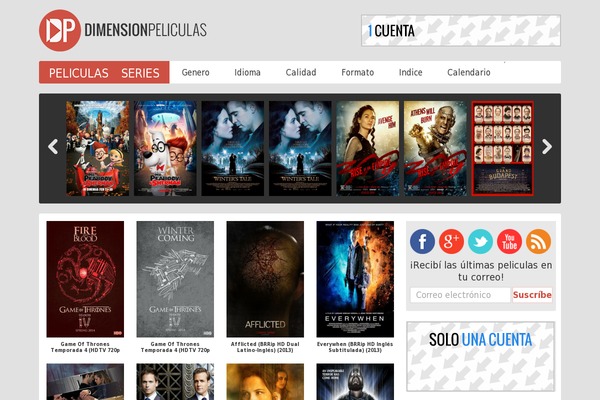Open the YouTube social icon
This screenshot has height=400, width=600.
pos(509,242)
